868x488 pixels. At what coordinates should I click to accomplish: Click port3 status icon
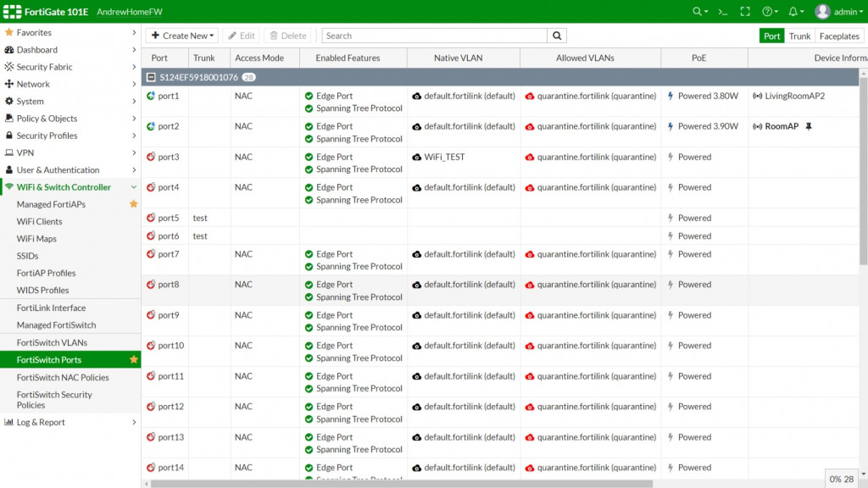[151, 157]
